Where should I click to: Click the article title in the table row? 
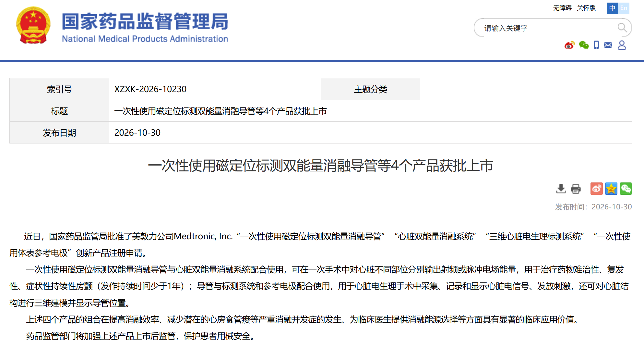coord(221,111)
